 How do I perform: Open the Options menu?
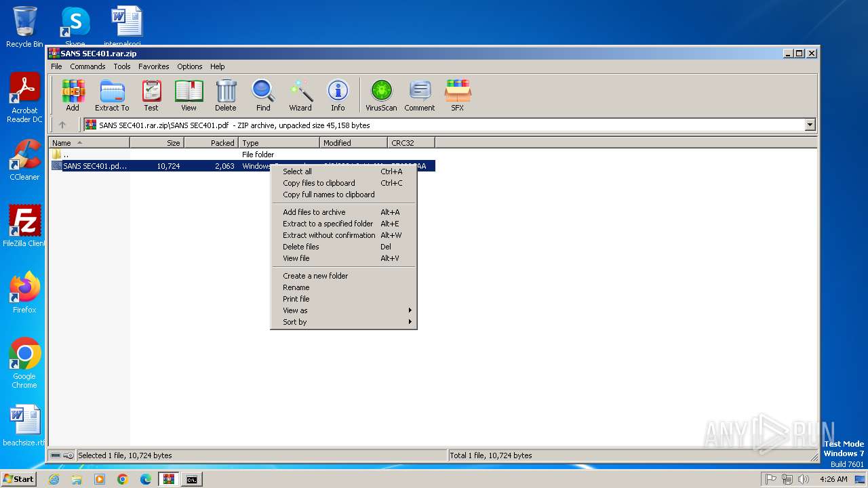pyautogui.click(x=190, y=66)
